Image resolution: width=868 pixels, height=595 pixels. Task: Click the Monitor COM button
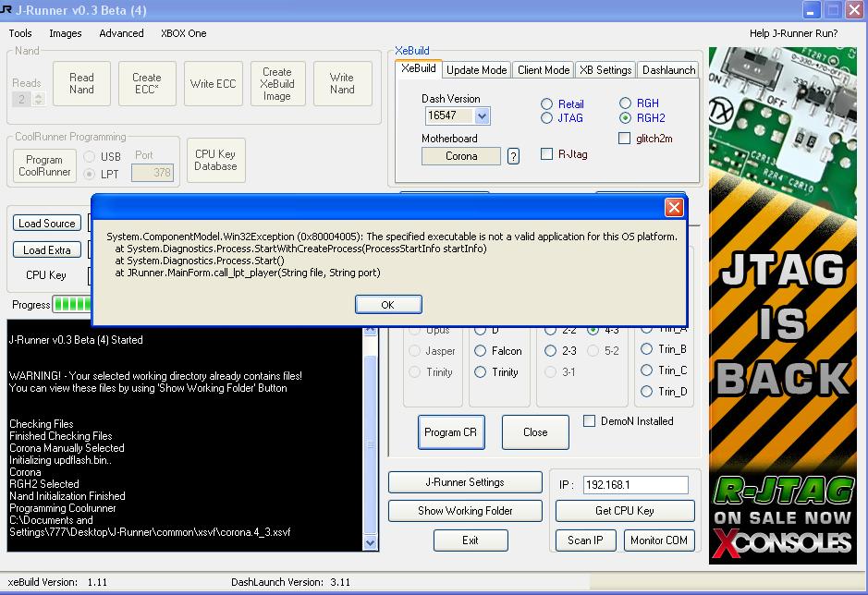[659, 540]
